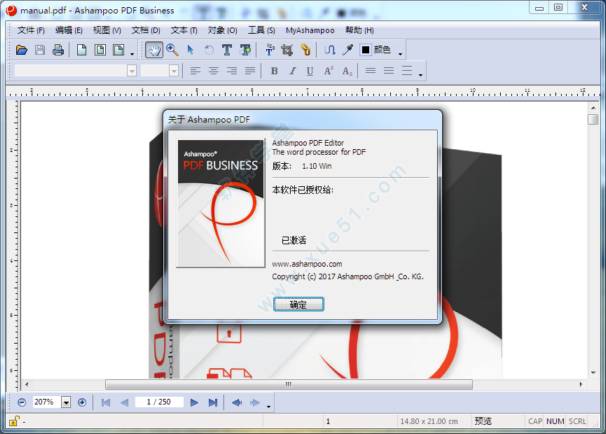Click the zoom in plus icon
Screen dimensions: 606x434
pyautogui.click(x=82, y=402)
